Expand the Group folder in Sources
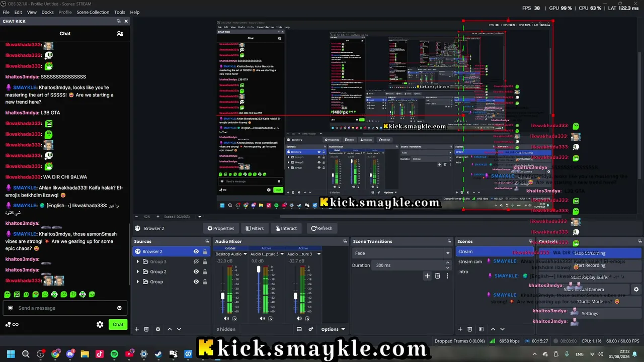The width and height of the screenshot is (644, 362). pyautogui.click(x=138, y=282)
